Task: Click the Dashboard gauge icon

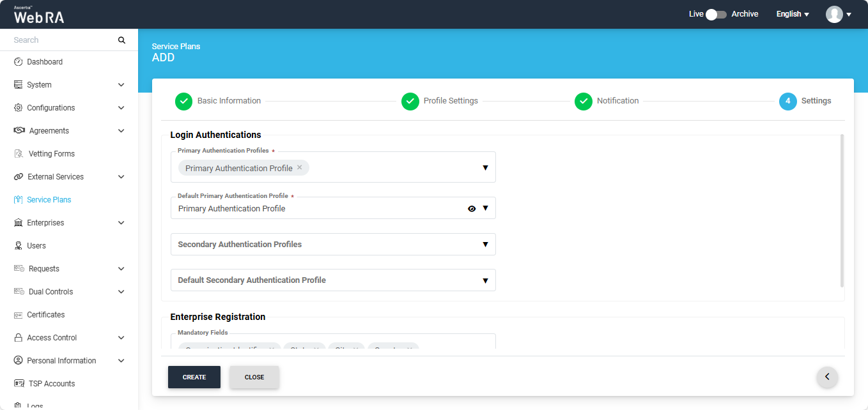Action: 19,62
